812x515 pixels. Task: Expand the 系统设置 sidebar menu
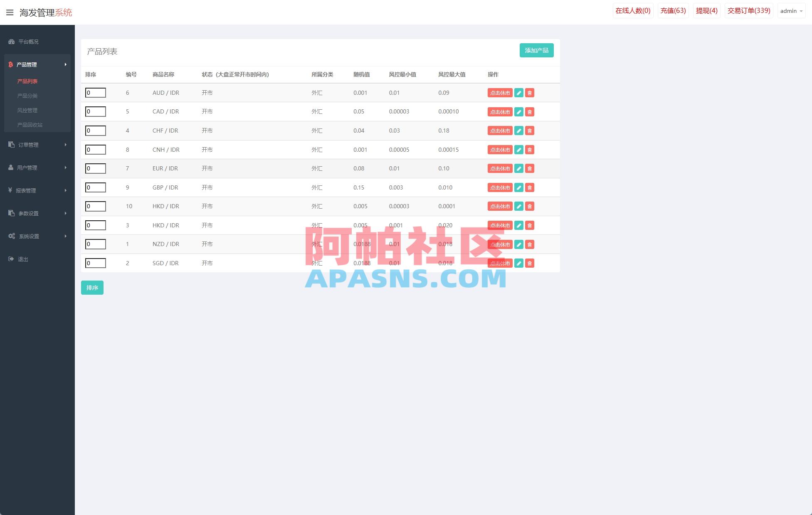tap(37, 236)
